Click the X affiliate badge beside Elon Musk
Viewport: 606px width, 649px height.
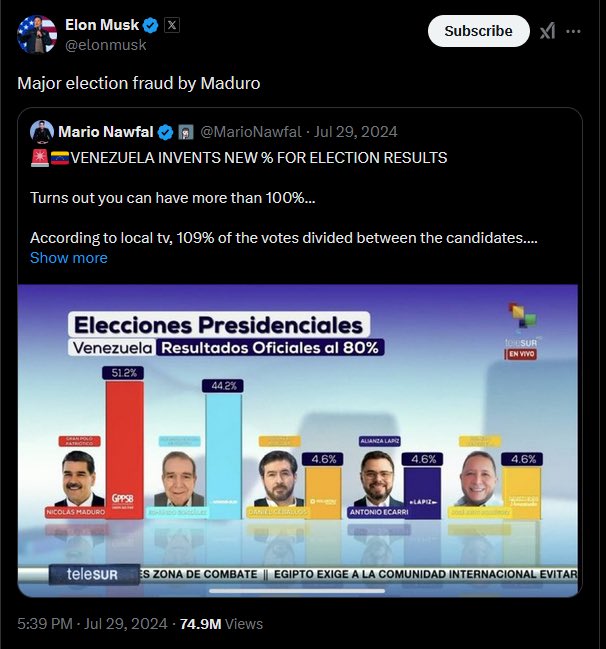172,25
